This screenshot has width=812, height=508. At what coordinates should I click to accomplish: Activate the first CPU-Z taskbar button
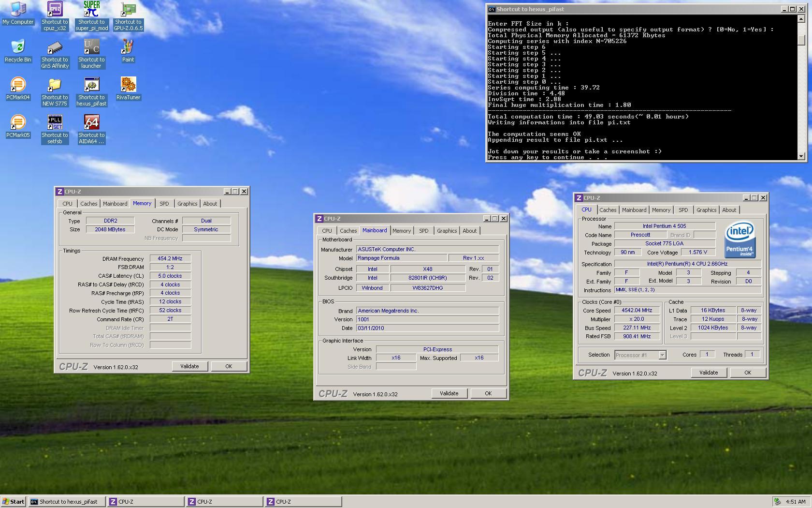(145, 502)
